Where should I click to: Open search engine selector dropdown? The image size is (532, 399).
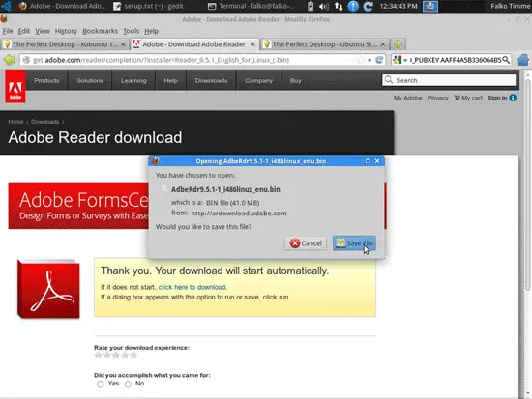[x=405, y=60]
